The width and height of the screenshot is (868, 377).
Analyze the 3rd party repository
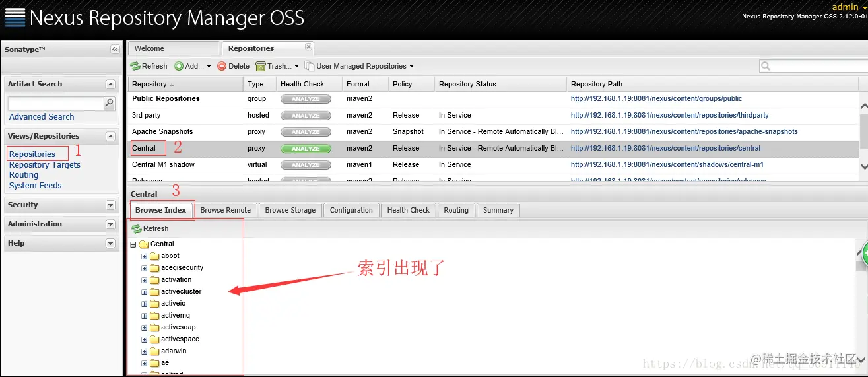click(x=306, y=116)
